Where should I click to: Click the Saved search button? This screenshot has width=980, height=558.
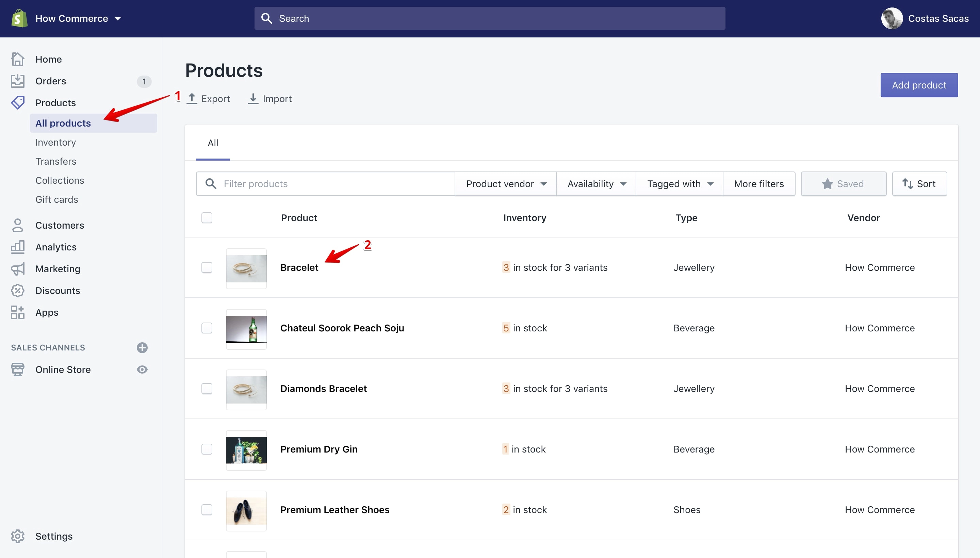point(844,184)
